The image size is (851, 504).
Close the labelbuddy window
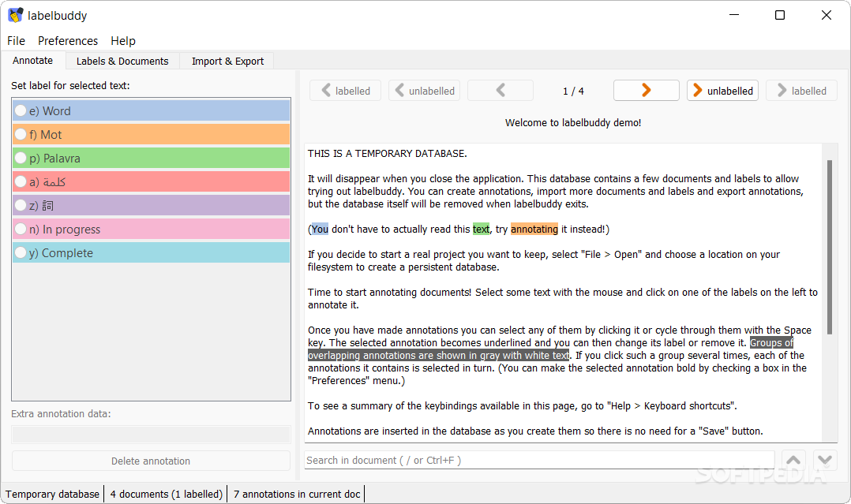point(826,15)
